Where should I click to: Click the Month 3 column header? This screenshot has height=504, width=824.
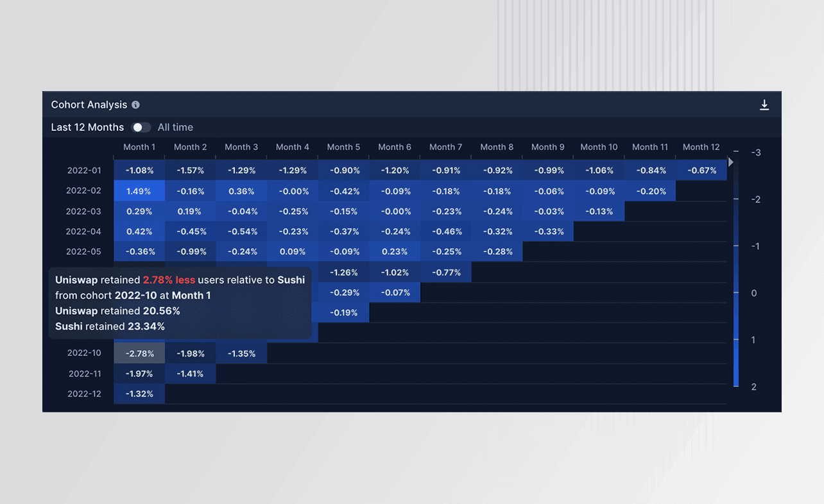point(241,147)
